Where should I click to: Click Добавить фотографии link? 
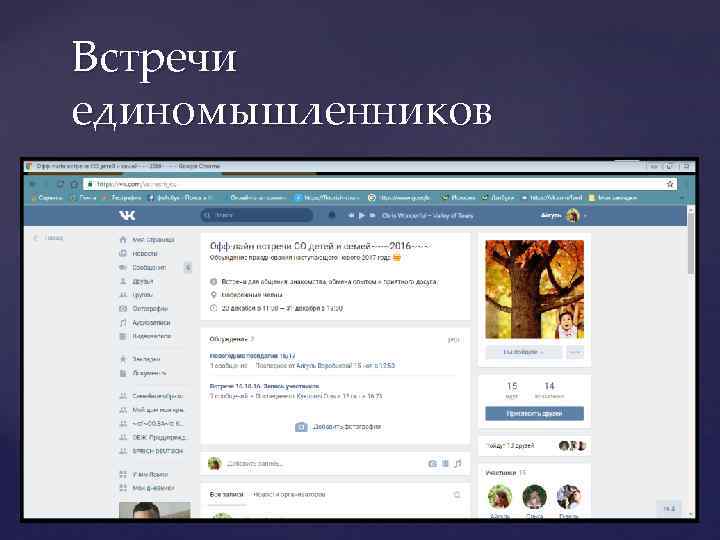pos(347,427)
